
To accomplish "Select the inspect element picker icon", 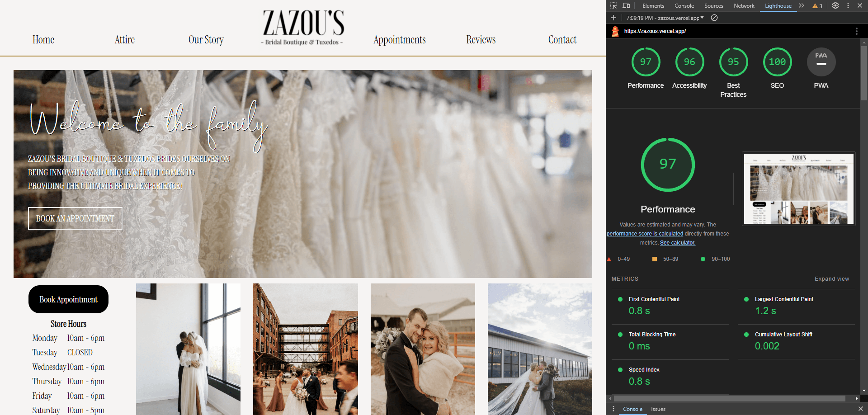I will (613, 6).
